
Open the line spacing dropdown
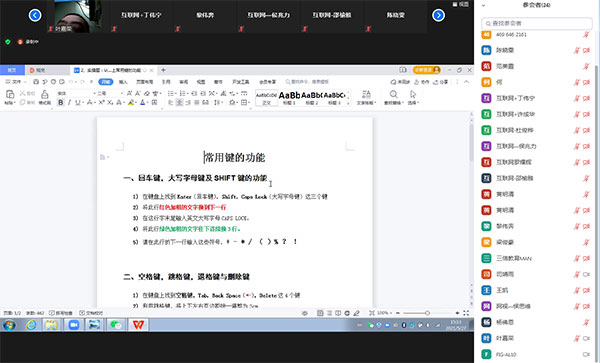(x=218, y=103)
